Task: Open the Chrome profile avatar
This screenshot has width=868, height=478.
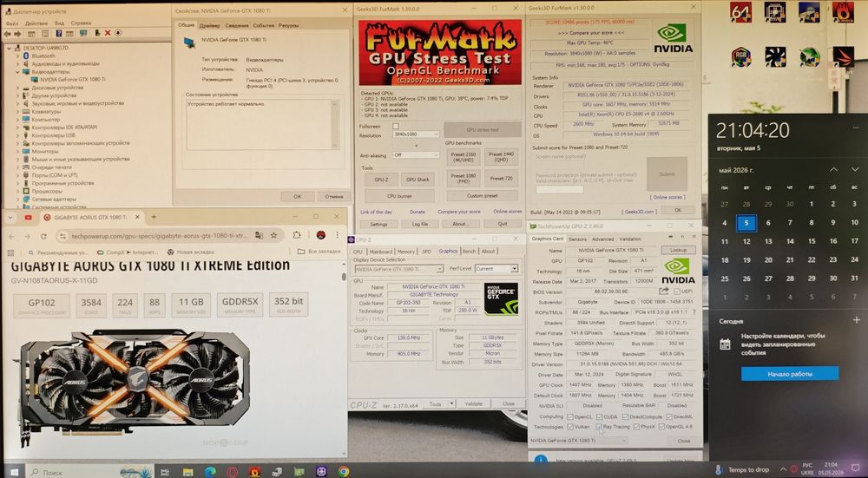Action: [x=320, y=235]
